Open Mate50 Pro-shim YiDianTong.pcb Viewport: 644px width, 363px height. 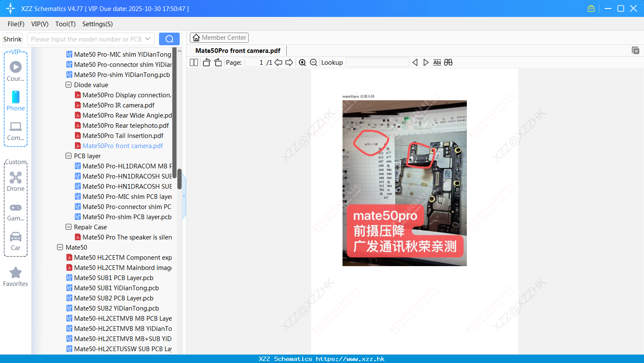[122, 74]
